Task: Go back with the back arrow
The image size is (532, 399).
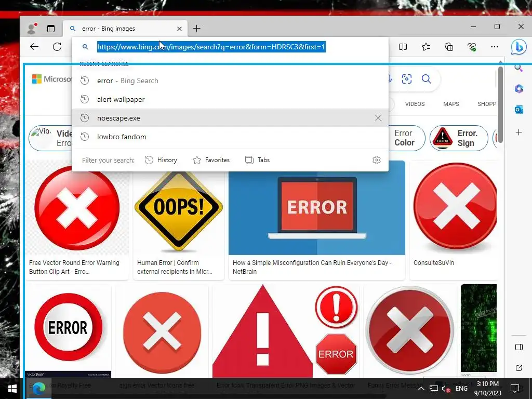Action: pyautogui.click(x=34, y=47)
